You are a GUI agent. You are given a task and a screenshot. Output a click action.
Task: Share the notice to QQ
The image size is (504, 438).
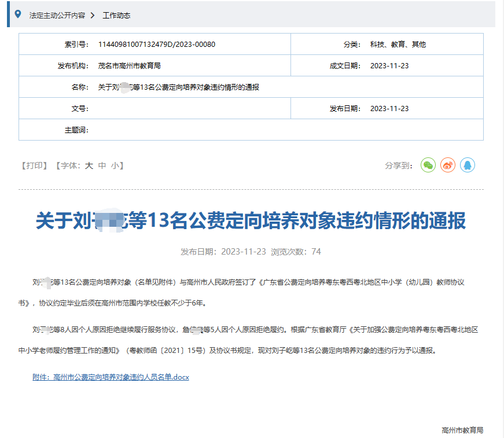[x=468, y=165]
